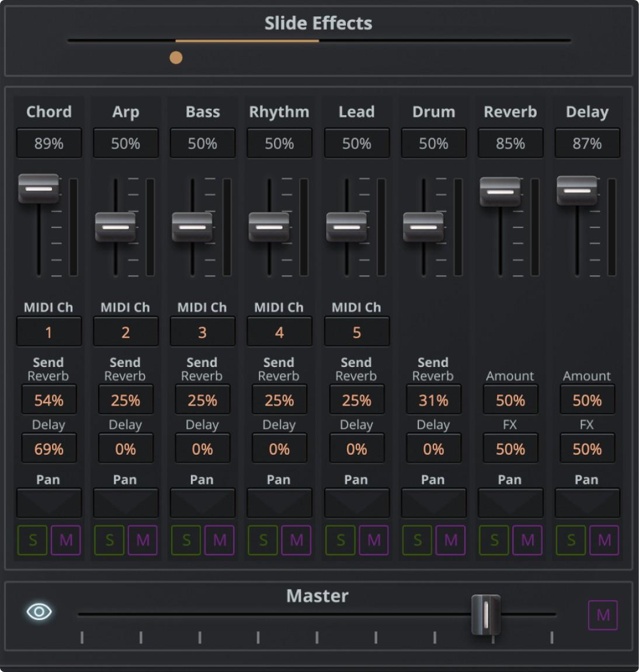Click the Bass Send Reverb percentage field
The width and height of the screenshot is (639, 672).
click(202, 400)
